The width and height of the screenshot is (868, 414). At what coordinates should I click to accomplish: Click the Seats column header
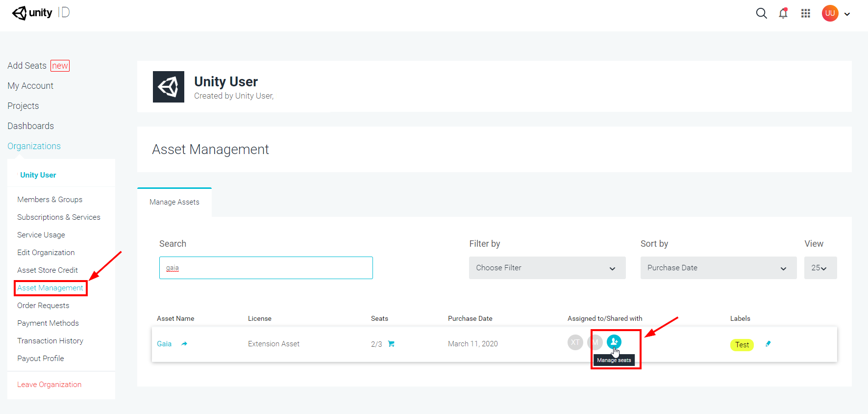(x=379, y=318)
